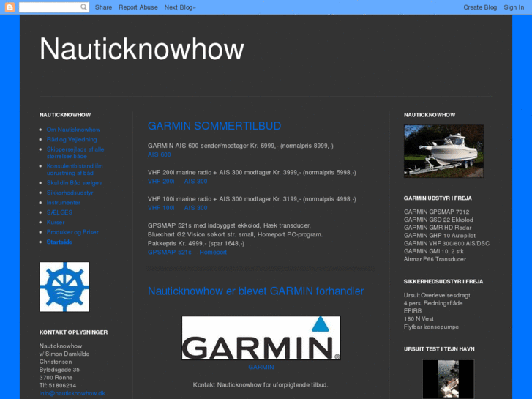Open SÆLGES page link
This screenshot has height=399, width=532.
pyautogui.click(x=59, y=212)
